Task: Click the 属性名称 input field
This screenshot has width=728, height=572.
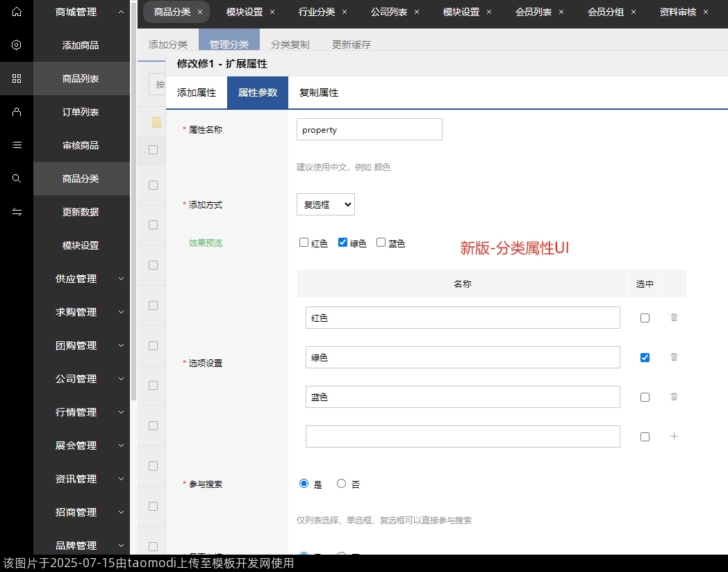Action: click(369, 129)
